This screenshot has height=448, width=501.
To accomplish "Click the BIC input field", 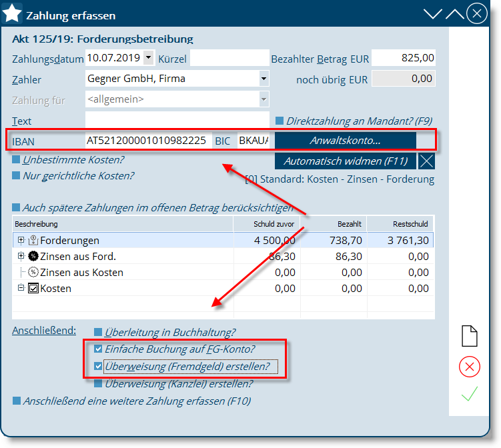I will tap(254, 141).
